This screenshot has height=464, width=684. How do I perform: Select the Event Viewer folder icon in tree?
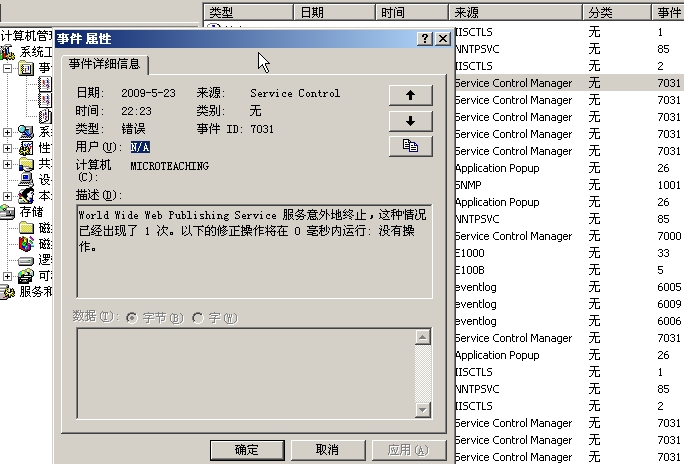point(26,68)
